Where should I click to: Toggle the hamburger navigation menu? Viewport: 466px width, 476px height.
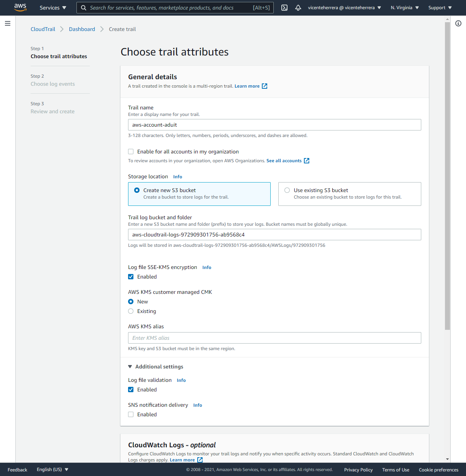[7, 23]
